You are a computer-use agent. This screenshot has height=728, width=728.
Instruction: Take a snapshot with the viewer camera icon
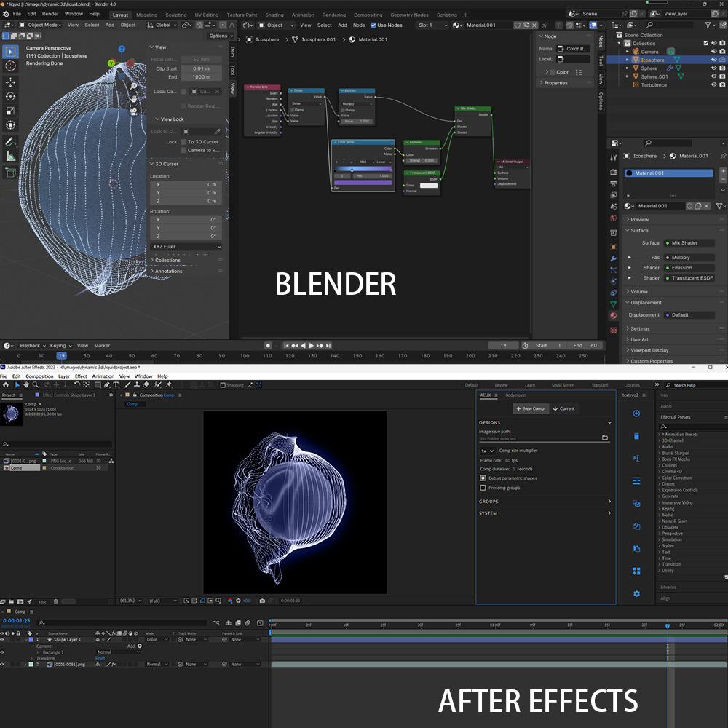[x=262, y=601]
